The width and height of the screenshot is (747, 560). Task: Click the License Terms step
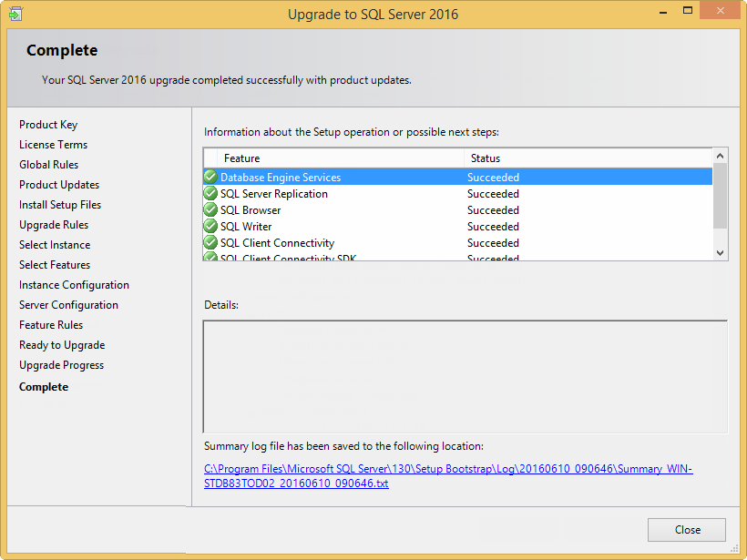tap(54, 144)
